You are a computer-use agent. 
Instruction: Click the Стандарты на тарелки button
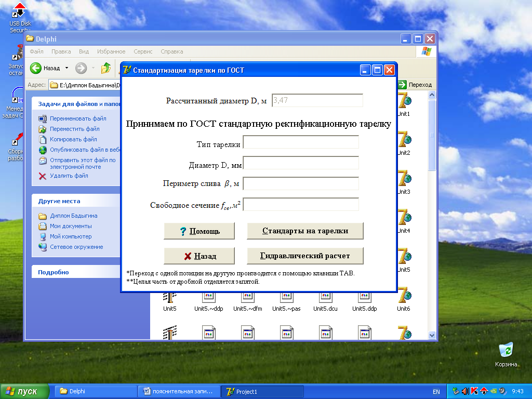(305, 231)
